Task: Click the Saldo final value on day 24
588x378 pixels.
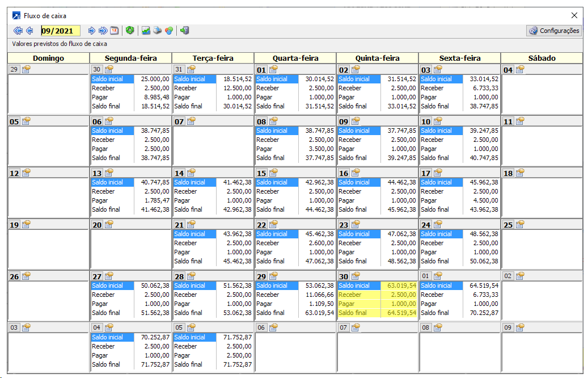Action: coord(481,261)
